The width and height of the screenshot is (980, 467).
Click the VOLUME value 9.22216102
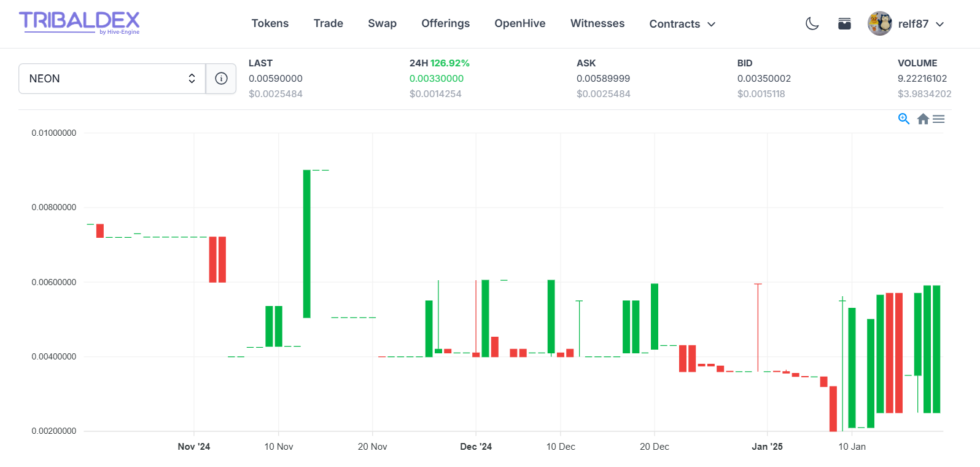click(x=922, y=79)
